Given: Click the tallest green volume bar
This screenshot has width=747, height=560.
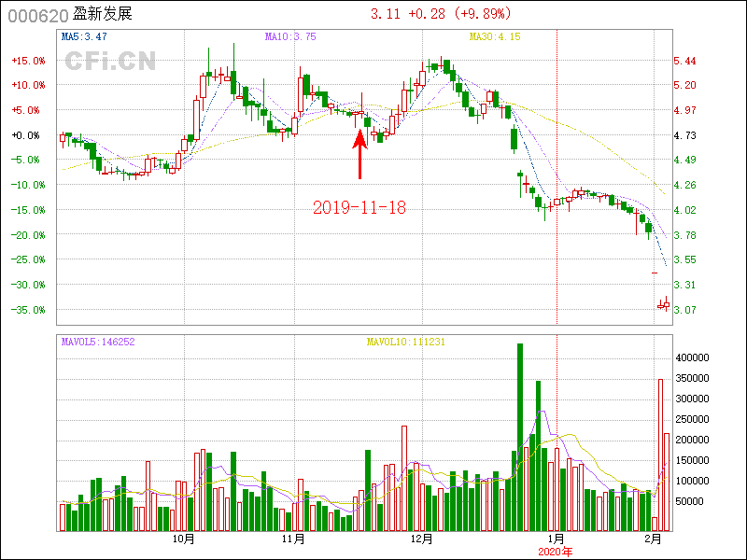Looking at the screenshot, I should 520,437.
